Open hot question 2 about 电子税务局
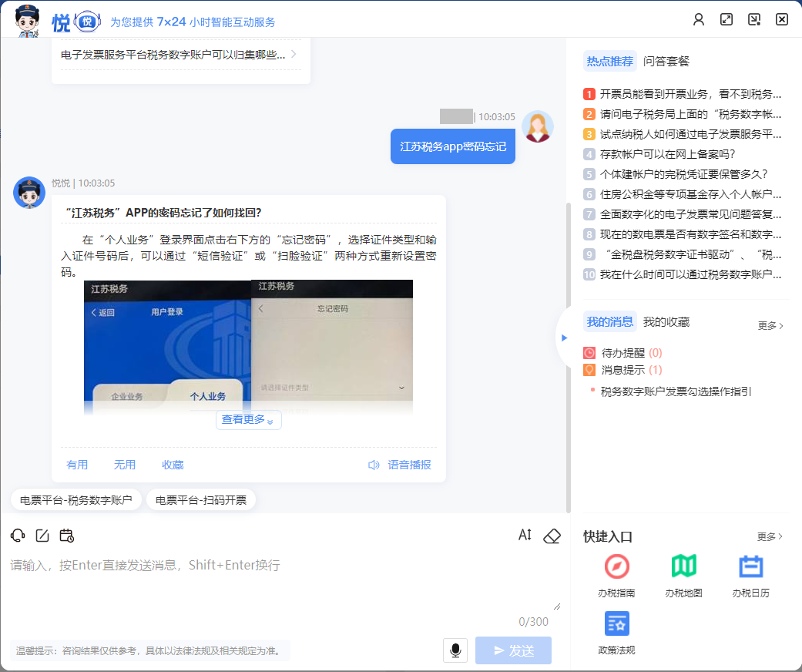This screenshot has width=802, height=672. [x=683, y=114]
